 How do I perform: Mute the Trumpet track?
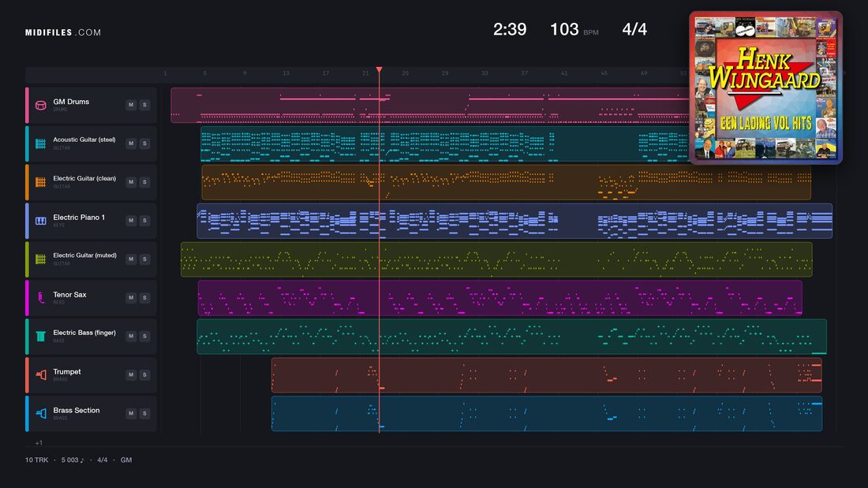(x=131, y=374)
